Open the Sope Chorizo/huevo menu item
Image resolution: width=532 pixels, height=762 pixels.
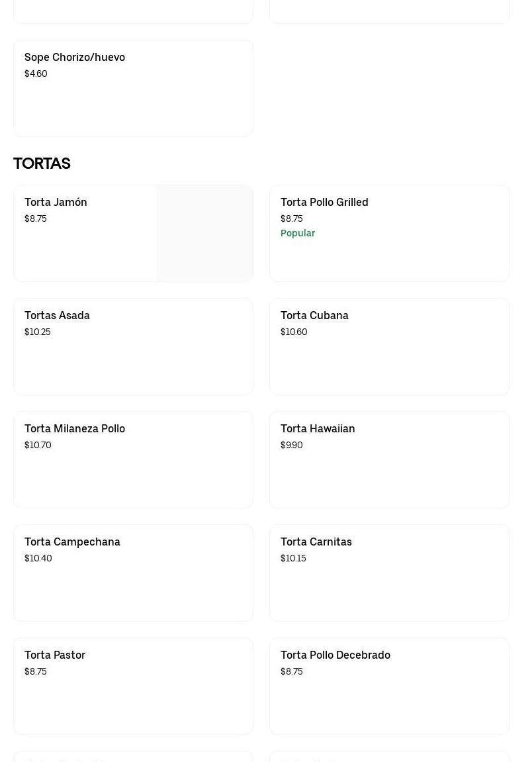pyautogui.click(x=133, y=88)
